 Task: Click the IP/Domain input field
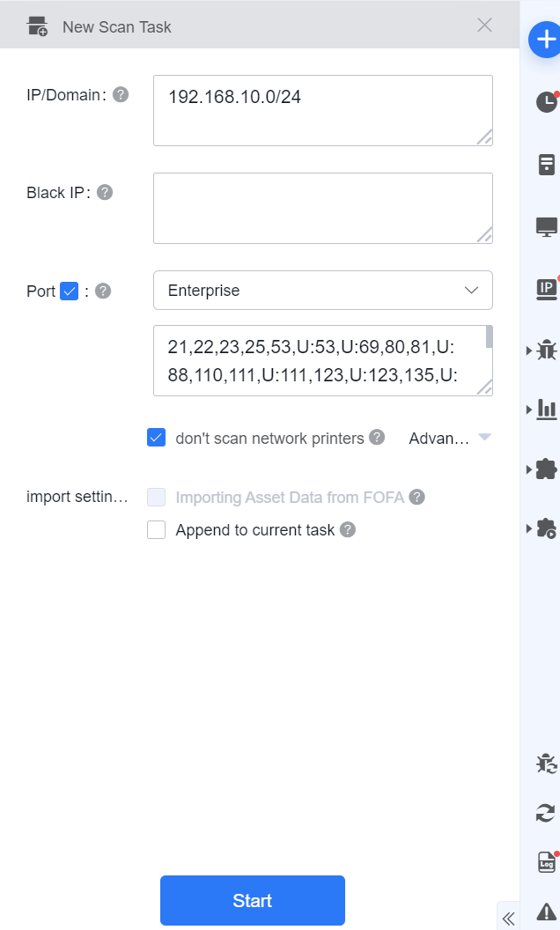(x=322, y=110)
